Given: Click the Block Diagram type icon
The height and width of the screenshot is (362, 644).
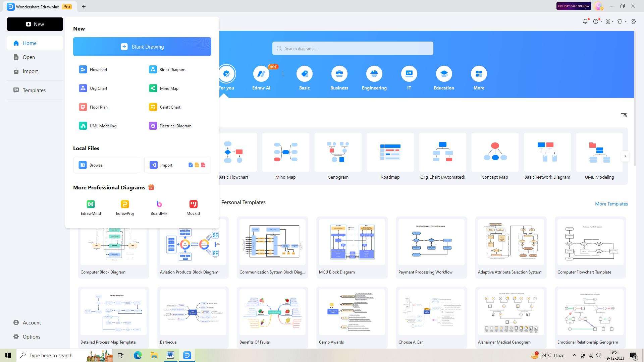Looking at the screenshot, I should coord(153,69).
